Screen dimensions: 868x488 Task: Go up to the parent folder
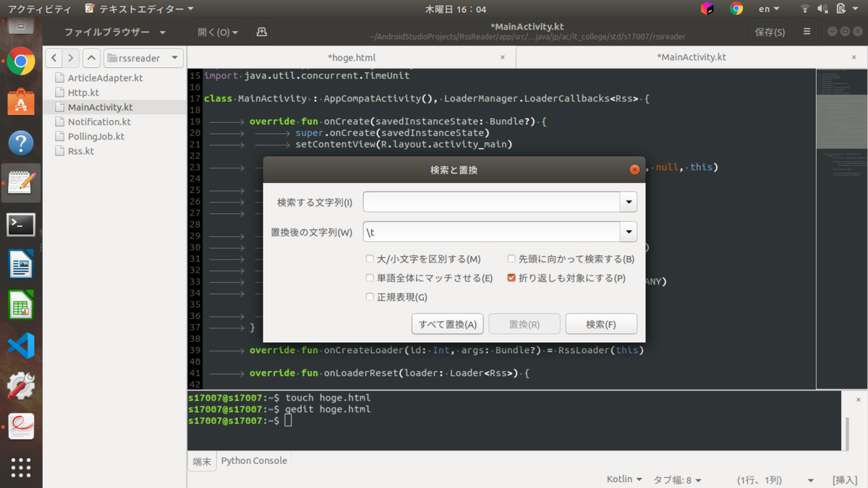point(91,58)
